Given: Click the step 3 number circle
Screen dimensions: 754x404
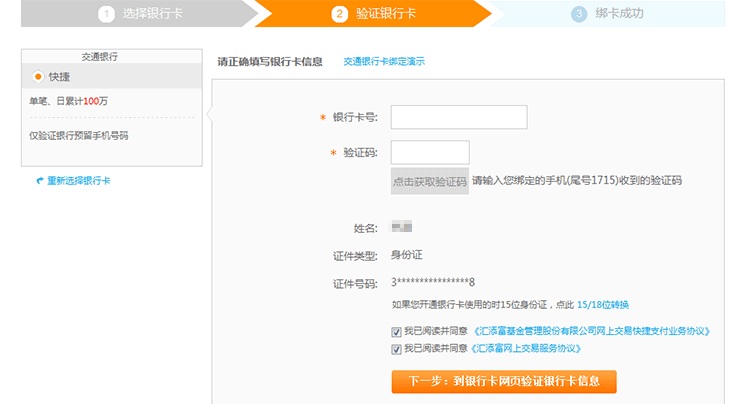Looking at the screenshot, I should (578, 14).
